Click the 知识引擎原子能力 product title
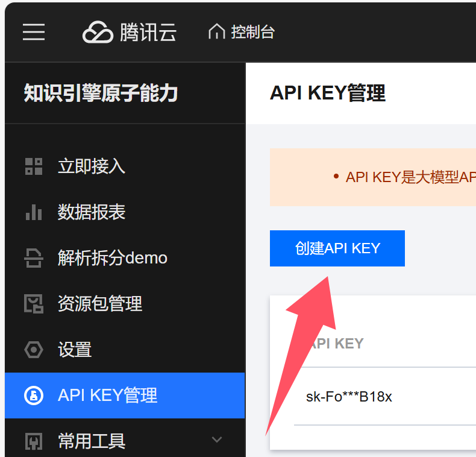 101,93
